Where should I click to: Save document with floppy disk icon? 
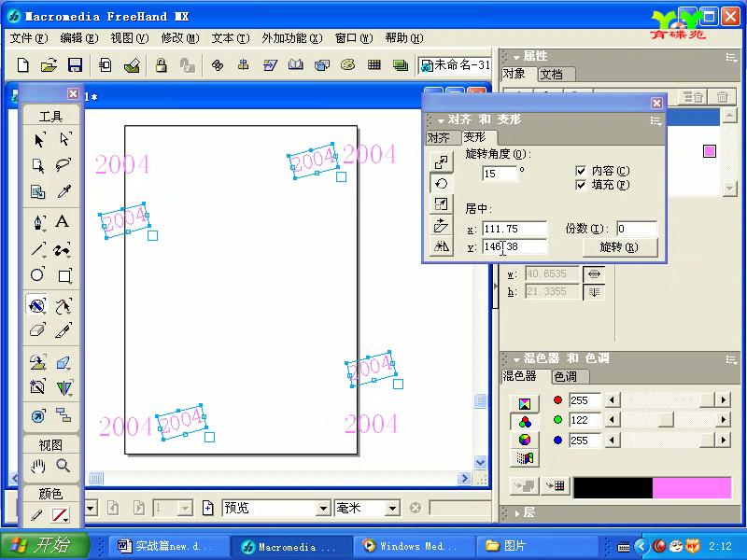[x=75, y=65]
